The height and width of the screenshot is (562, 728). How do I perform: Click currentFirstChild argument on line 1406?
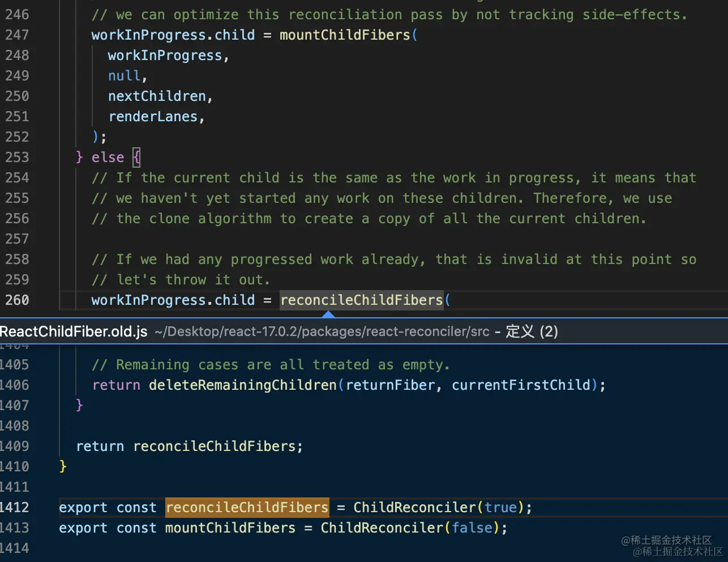point(521,385)
